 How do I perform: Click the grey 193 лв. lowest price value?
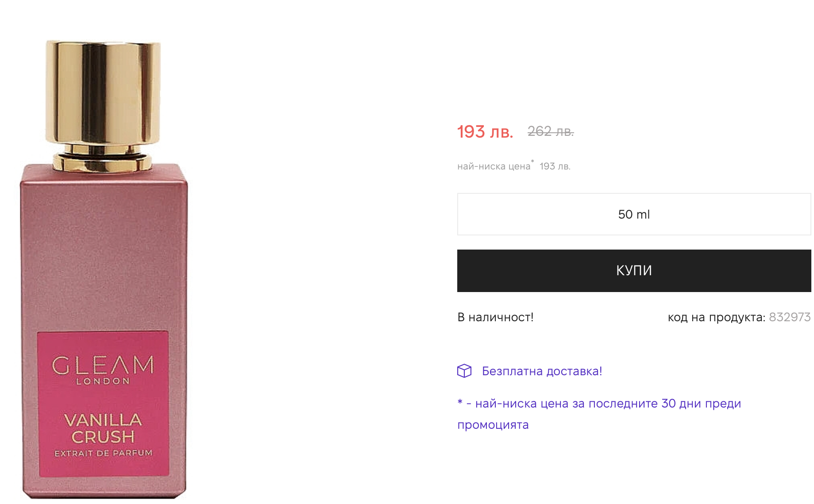pyautogui.click(x=555, y=166)
